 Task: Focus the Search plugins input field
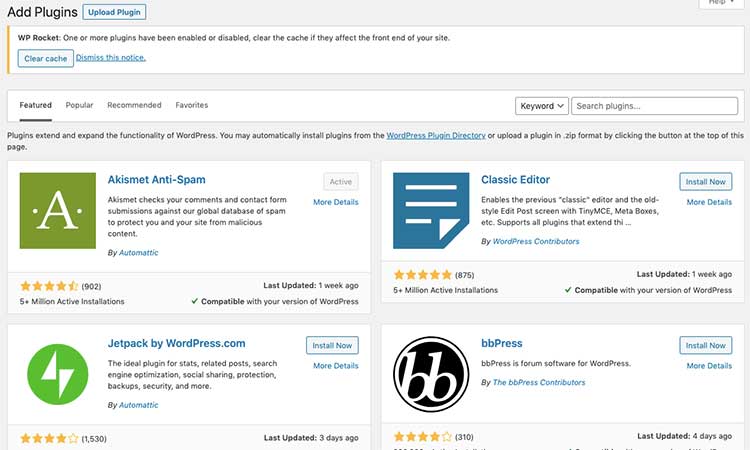coord(654,106)
